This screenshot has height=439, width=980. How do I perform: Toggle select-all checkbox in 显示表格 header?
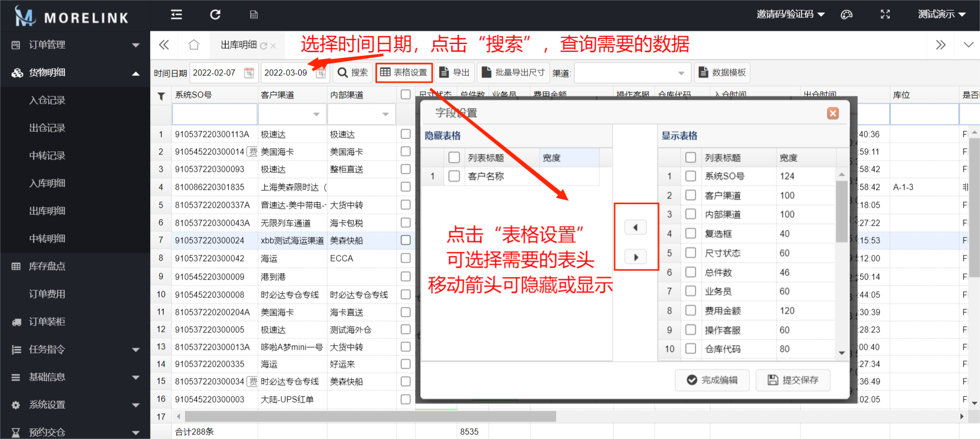pos(690,157)
